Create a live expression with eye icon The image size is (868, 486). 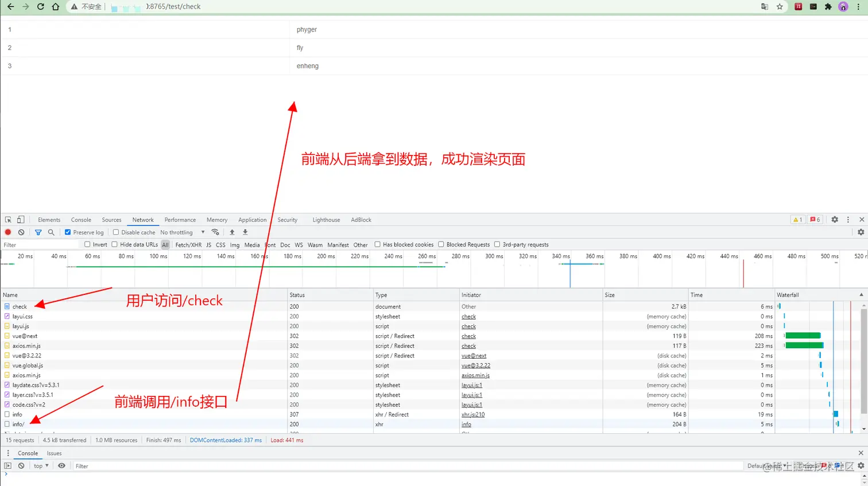pos(61,466)
